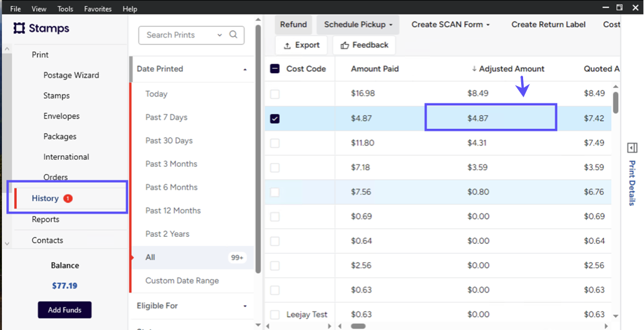
Task: Uncheck the selected $4.87 row checkbox
Action: pos(275,119)
